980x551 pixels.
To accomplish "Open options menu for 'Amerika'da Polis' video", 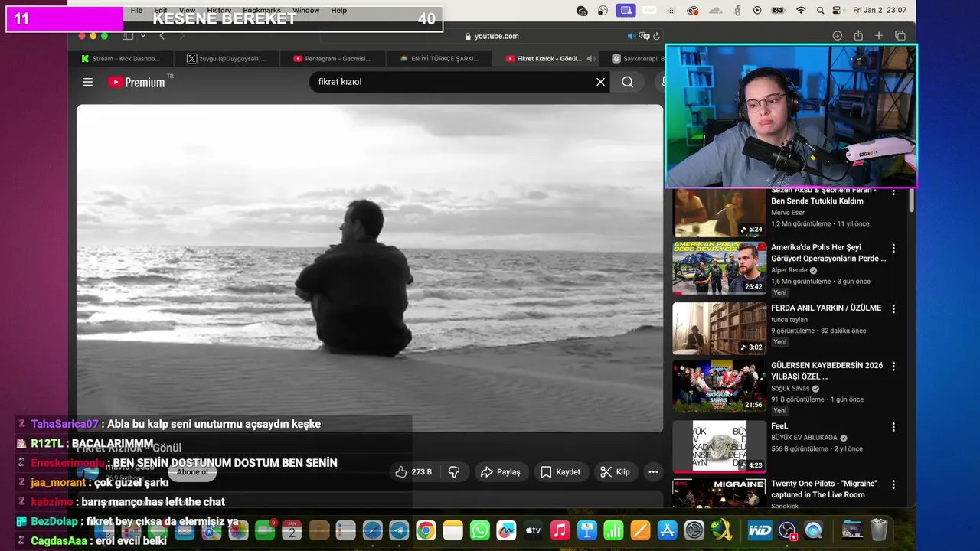I will 893,248.
